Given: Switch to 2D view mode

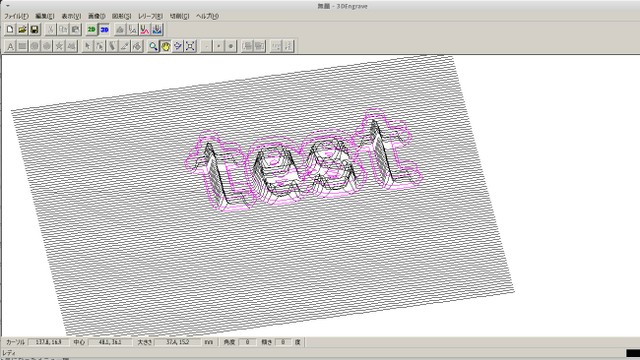Looking at the screenshot, I should 91,29.
